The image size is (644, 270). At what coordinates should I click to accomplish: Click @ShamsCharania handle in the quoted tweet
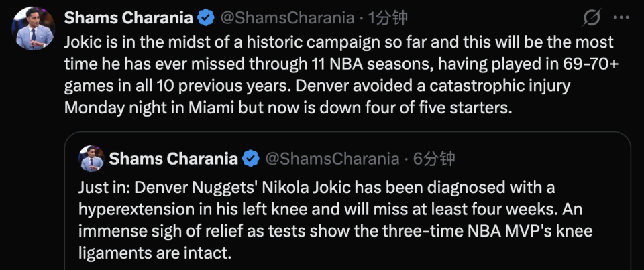pyautogui.click(x=333, y=159)
